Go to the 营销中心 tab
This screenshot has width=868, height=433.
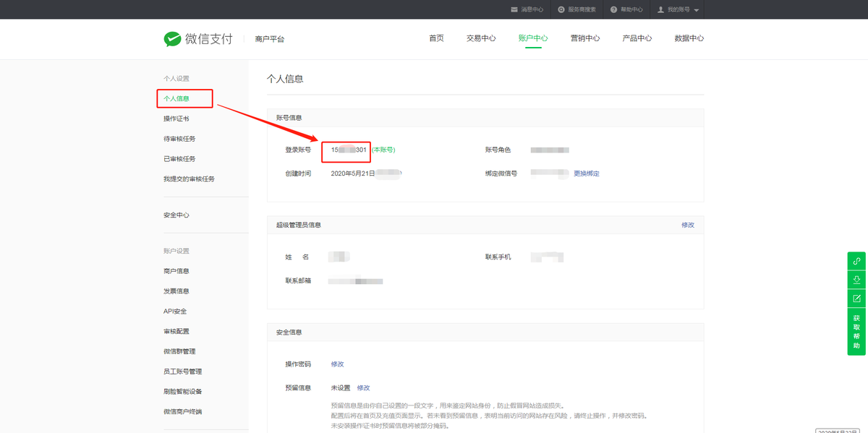[584, 38]
